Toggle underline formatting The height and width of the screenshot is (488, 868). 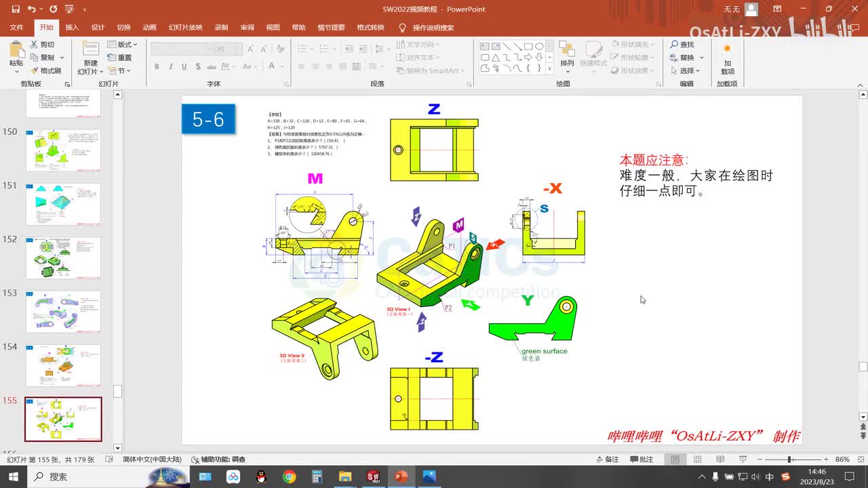point(184,66)
